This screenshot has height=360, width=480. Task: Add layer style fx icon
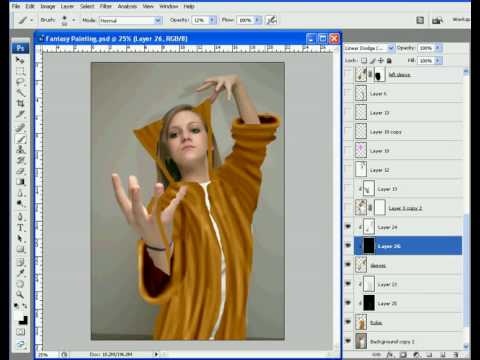pos(389,355)
